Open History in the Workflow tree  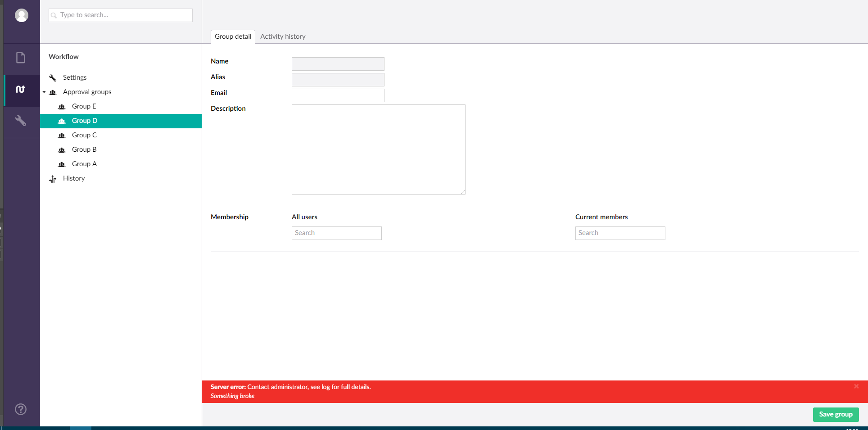click(x=74, y=178)
